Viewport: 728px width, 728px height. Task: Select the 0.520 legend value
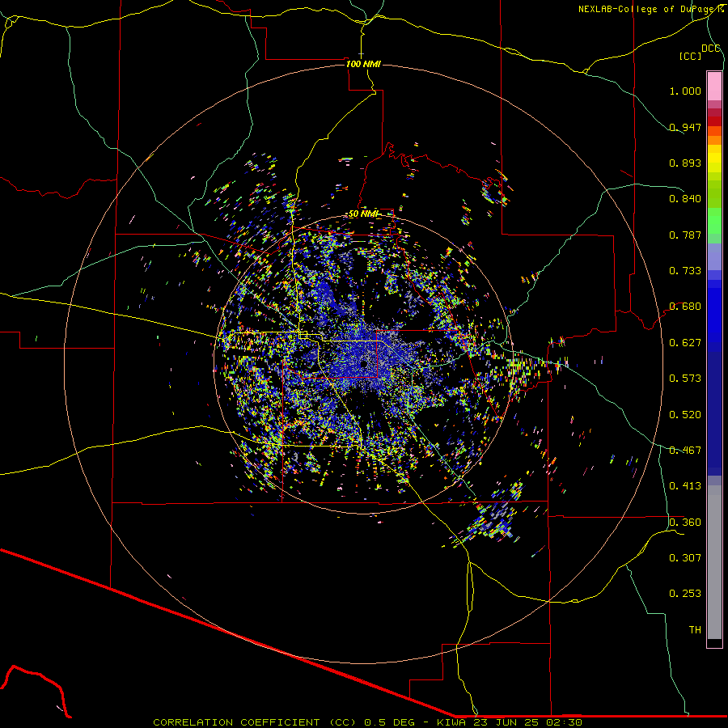[x=685, y=415]
